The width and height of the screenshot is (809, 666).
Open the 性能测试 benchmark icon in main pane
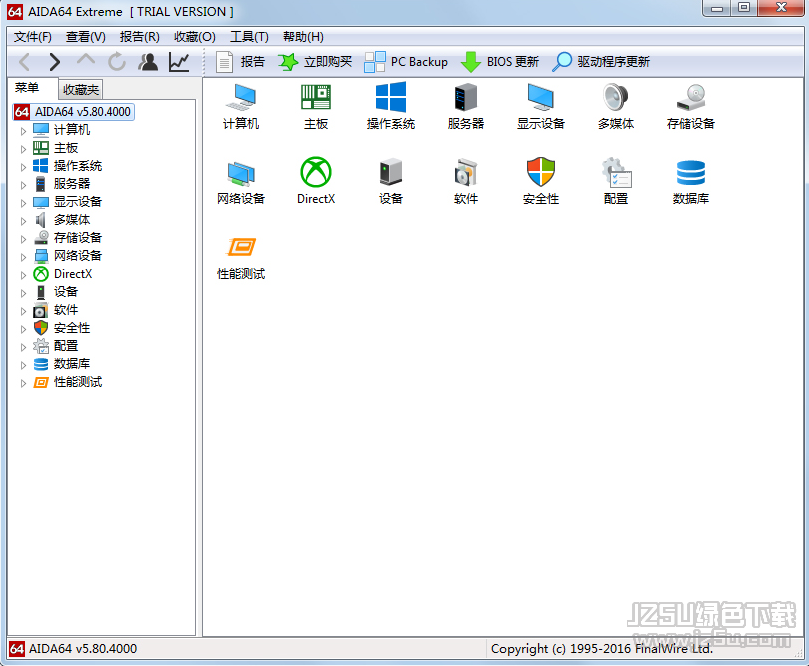pyautogui.click(x=240, y=257)
